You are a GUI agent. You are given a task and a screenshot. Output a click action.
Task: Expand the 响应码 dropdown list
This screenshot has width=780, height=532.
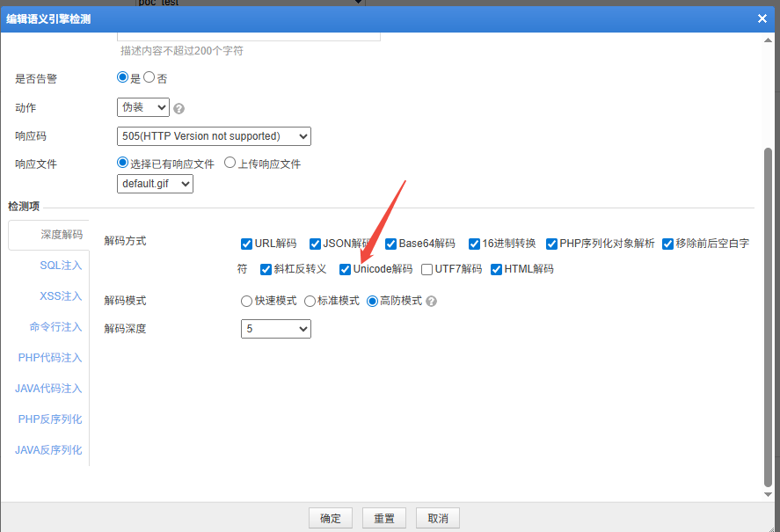coord(214,136)
